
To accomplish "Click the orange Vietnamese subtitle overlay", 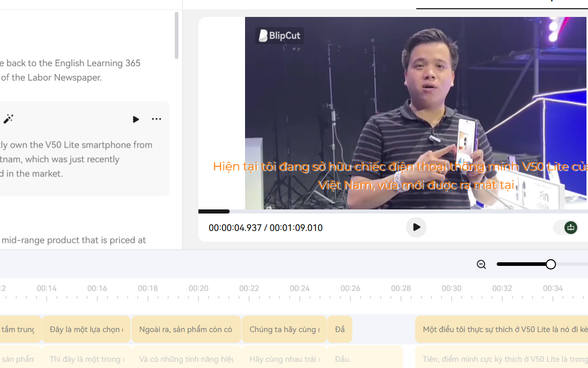I will pyautogui.click(x=400, y=176).
